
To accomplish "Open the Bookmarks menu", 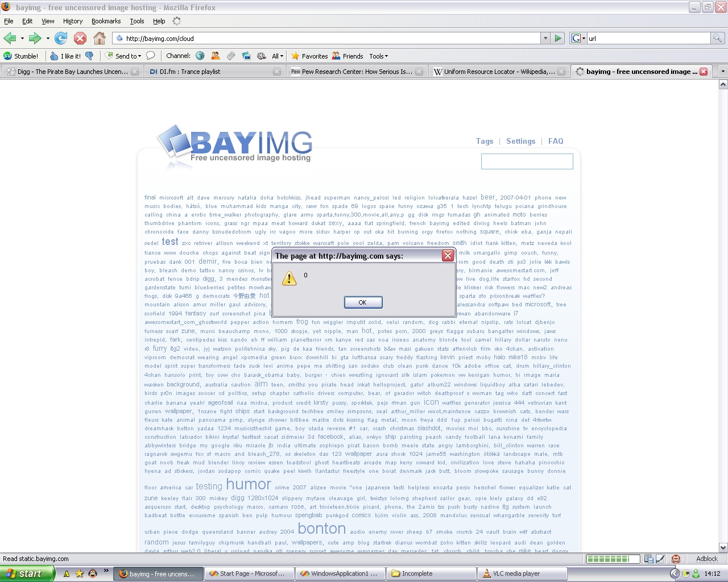I will pyautogui.click(x=106, y=21).
